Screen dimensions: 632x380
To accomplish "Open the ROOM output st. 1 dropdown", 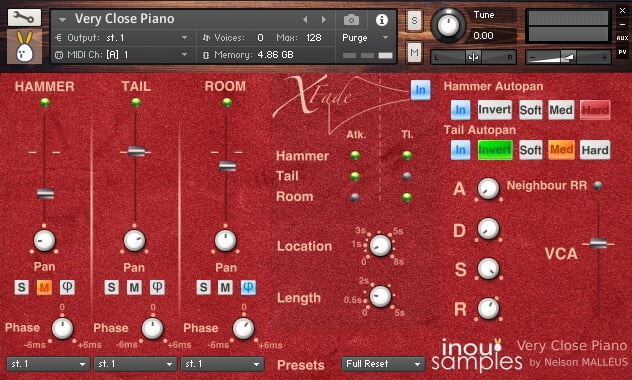I will coord(222,364).
